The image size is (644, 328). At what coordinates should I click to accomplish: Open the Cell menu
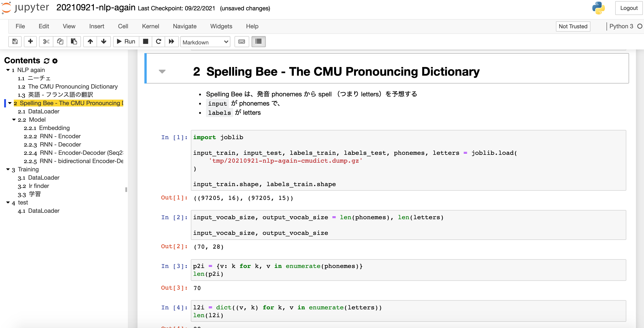tap(123, 26)
